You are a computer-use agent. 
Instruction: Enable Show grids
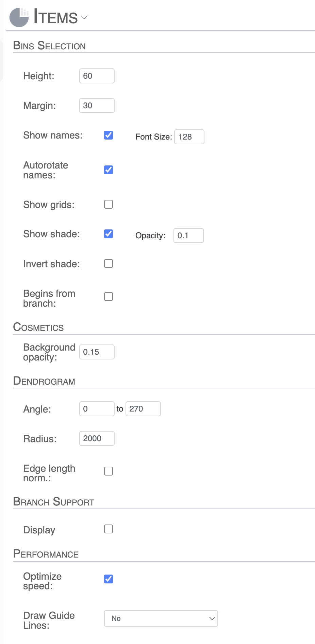pos(108,204)
